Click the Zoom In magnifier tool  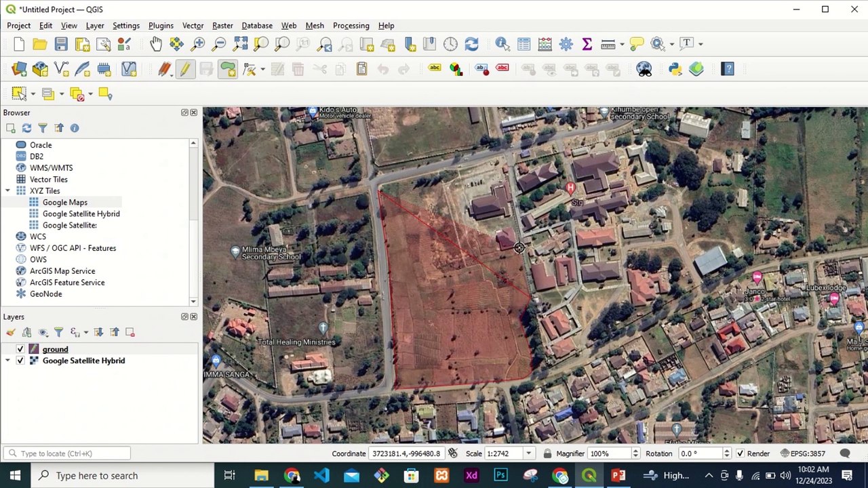(x=198, y=44)
